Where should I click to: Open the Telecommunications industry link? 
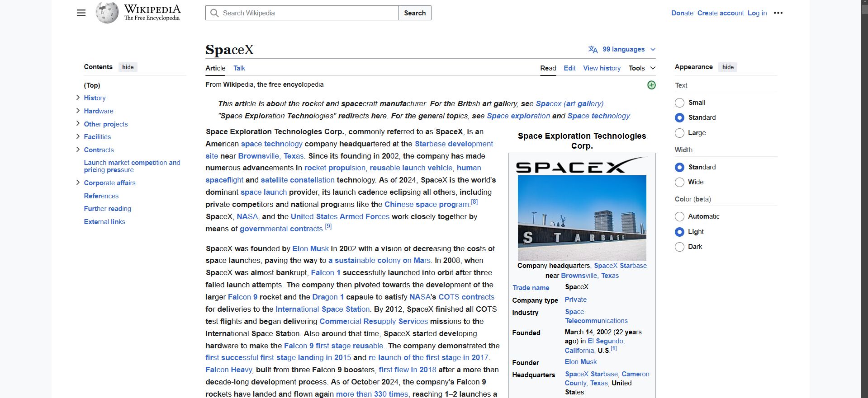point(596,321)
